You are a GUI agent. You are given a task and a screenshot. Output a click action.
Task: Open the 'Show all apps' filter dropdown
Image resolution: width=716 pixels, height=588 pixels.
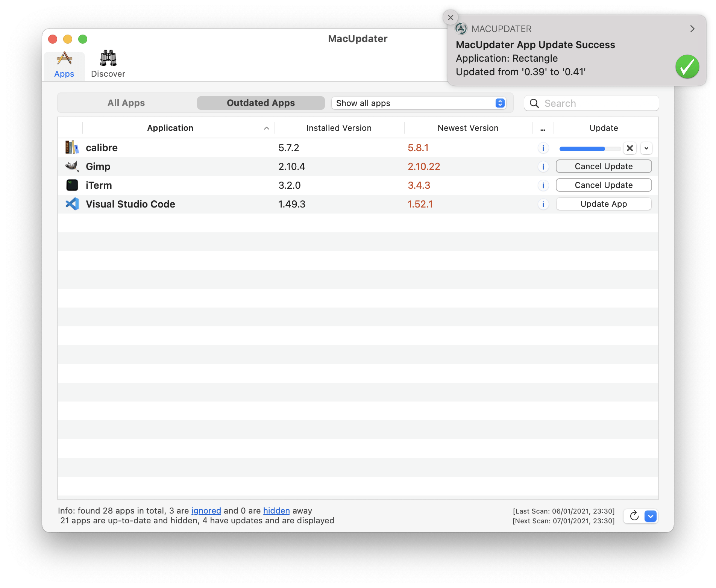tap(419, 103)
